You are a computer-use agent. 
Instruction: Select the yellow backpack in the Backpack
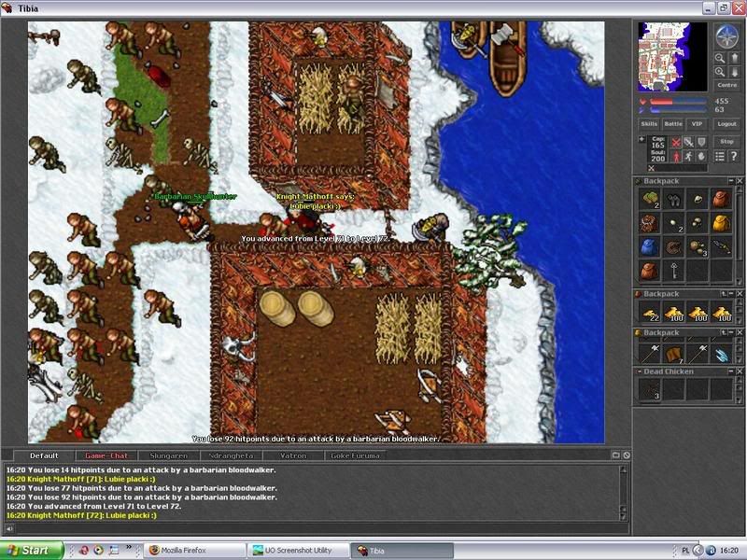tap(721, 222)
